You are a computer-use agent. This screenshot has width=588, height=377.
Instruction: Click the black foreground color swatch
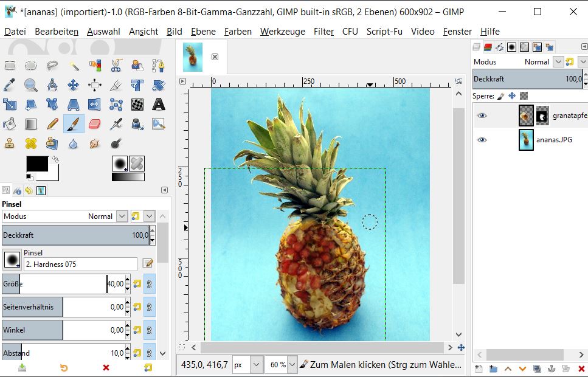tap(36, 164)
